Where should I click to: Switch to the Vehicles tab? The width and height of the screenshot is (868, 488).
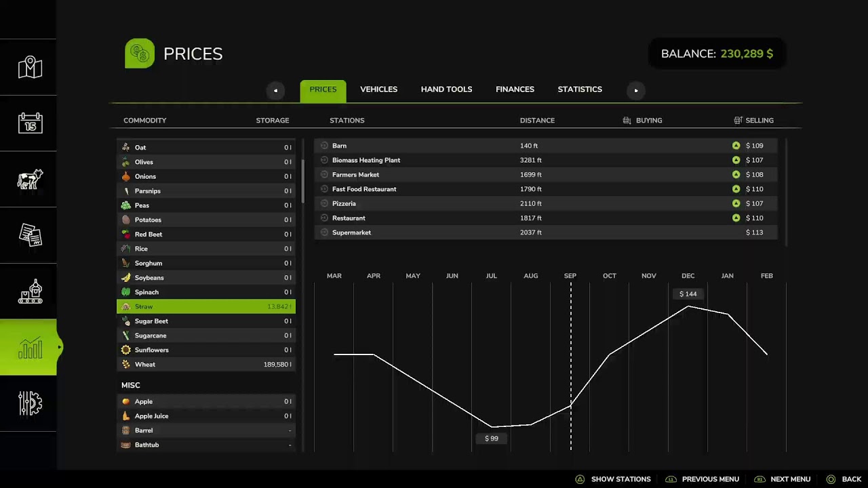378,89
